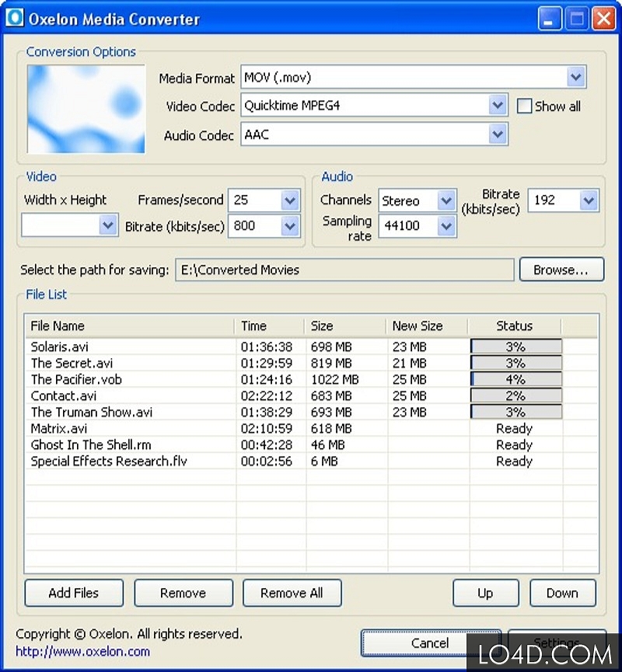Close the Oxelon Media Converter window
Screen dimensions: 622x672
604,19
